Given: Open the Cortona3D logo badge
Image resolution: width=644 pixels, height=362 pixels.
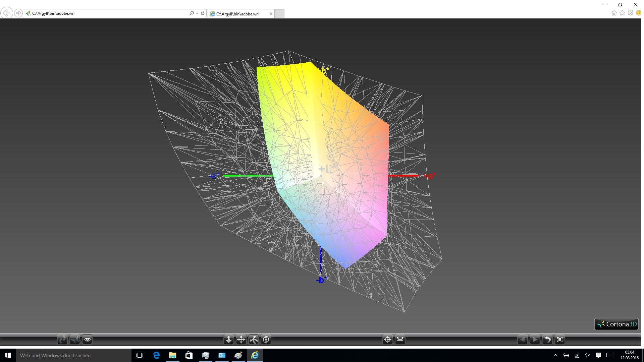Looking at the screenshot, I should (x=616, y=324).
